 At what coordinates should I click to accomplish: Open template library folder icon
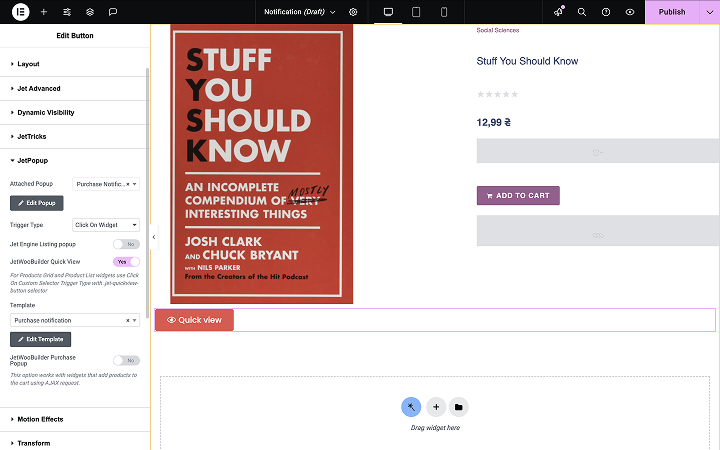[458, 407]
